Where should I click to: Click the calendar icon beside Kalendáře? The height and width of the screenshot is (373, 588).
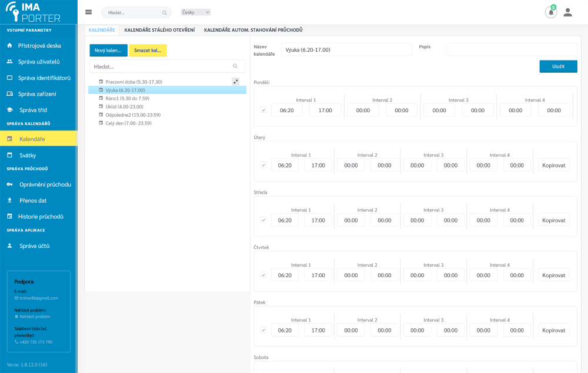(10, 139)
